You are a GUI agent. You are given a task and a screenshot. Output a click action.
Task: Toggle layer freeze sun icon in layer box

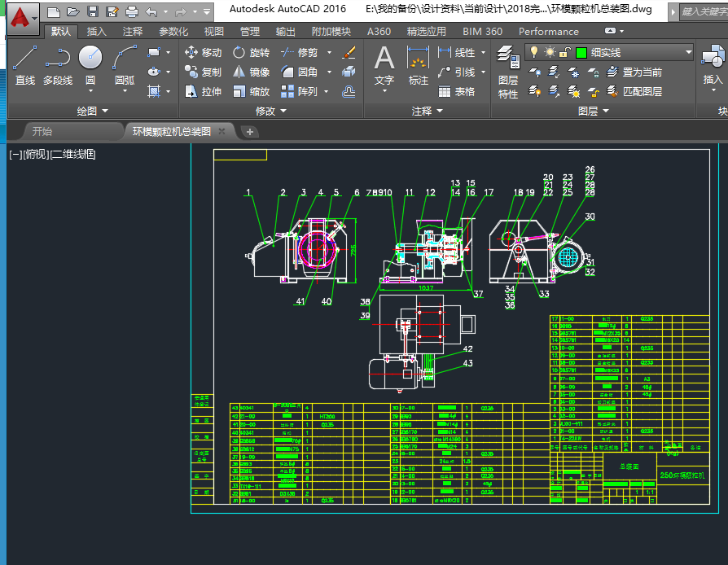pyautogui.click(x=550, y=52)
